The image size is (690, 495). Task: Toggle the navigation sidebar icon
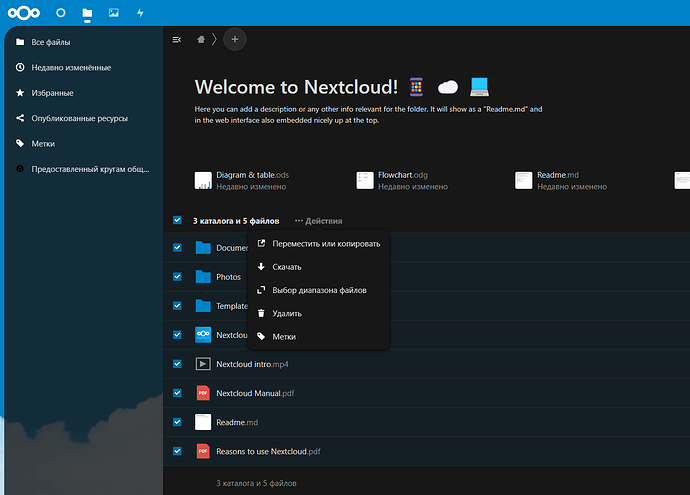pos(176,40)
